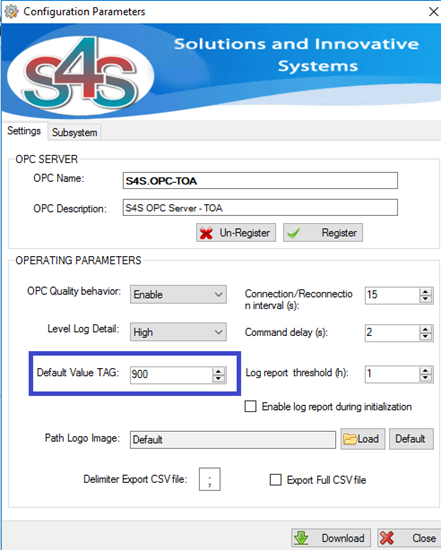
Task: Switch to the Subsystem tab
Action: tap(74, 133)
